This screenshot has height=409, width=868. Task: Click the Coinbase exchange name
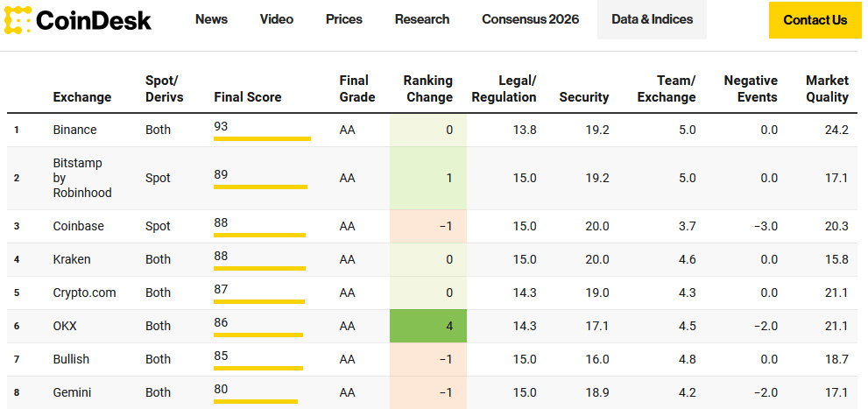78,226
